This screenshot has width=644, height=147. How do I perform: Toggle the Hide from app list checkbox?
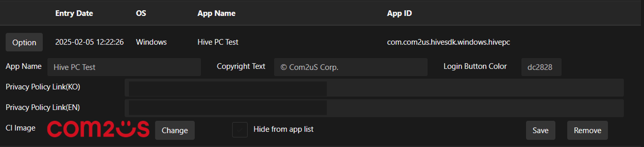pyautogui.click(x=240, y=130)
